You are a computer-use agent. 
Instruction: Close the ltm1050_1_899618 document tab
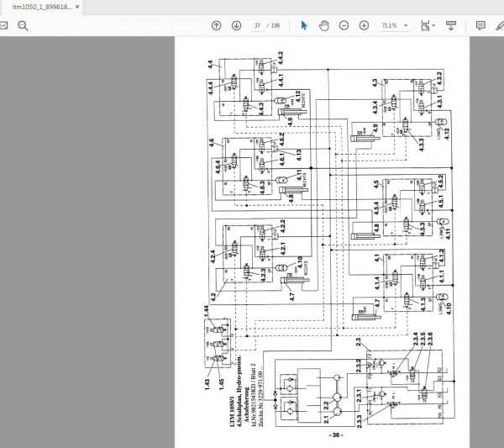[x=78, y=7]
